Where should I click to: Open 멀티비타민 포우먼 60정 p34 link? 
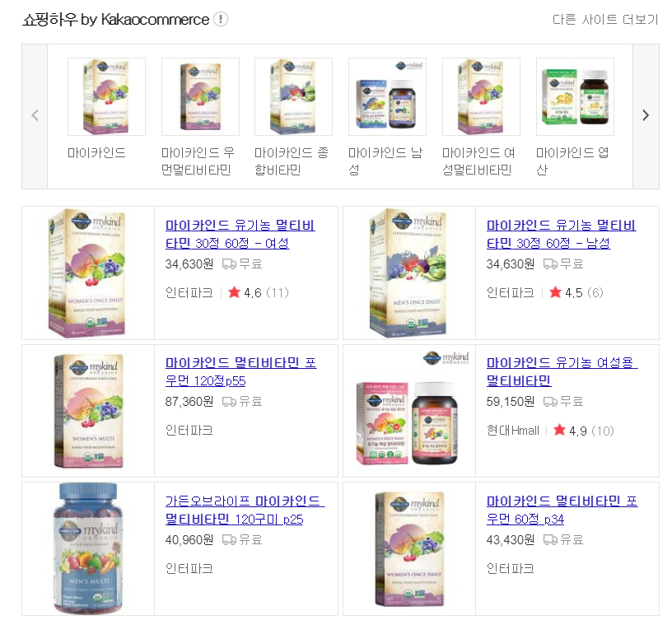[x=562, y=510]
